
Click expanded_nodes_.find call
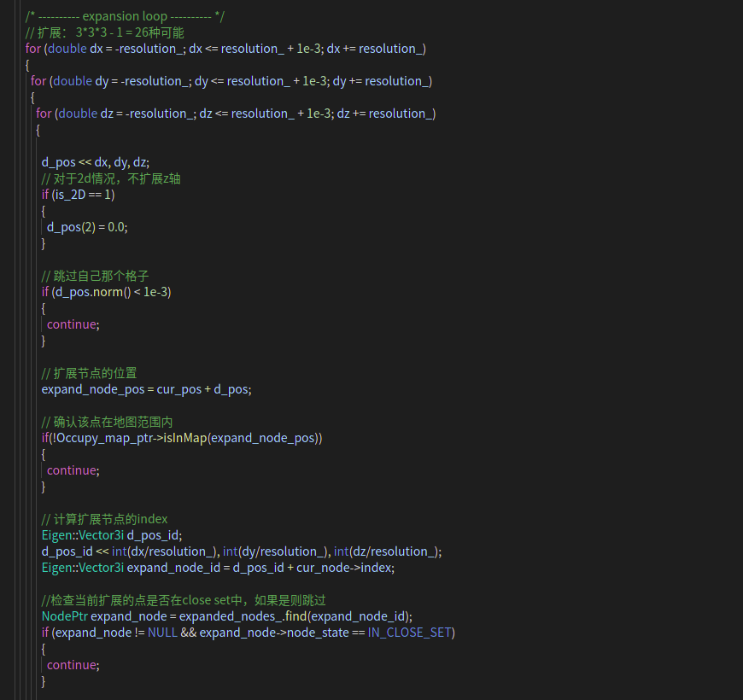(243, 616)
